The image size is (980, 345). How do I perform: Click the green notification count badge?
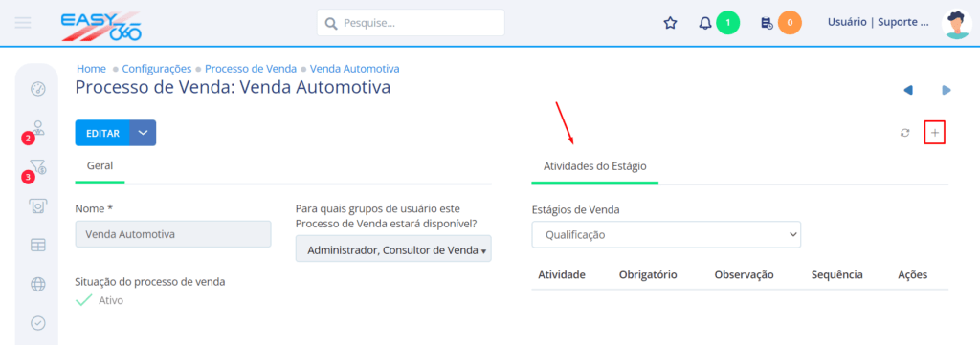pos(727,23)
